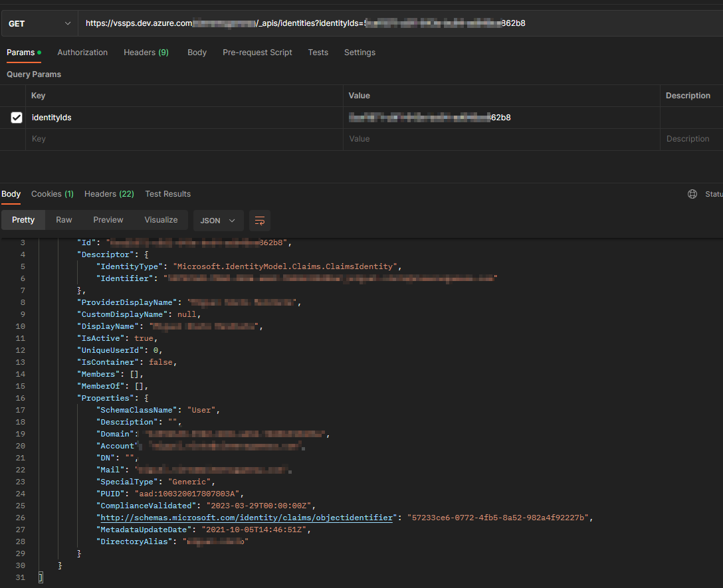Open the Cookies (1) response tab
The width and height of the screenshot is (723, 588).
52,193
